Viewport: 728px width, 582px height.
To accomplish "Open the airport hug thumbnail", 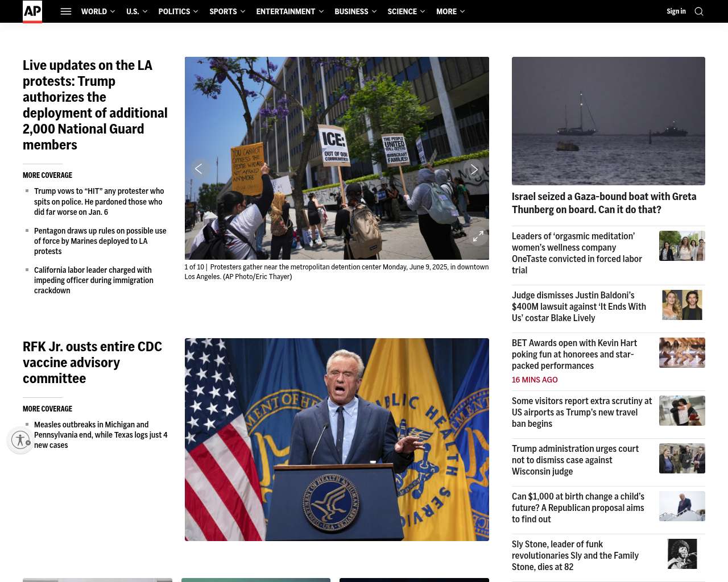I will point(682,410).
